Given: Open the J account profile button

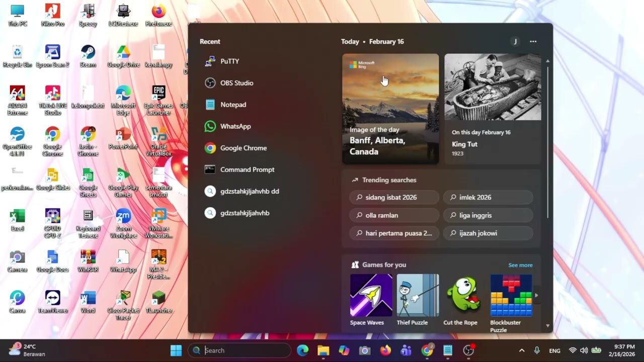Looking at the screenshot, I should tap(515, 42).
